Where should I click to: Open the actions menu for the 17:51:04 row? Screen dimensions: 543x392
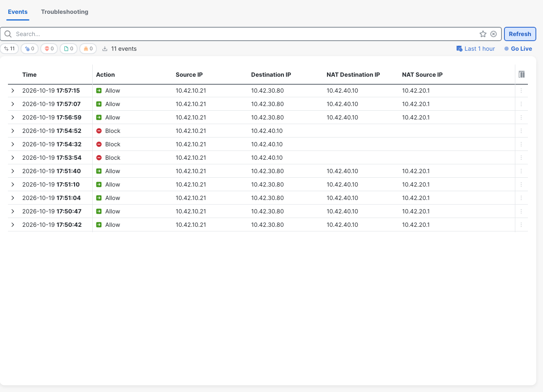(521, 198)
